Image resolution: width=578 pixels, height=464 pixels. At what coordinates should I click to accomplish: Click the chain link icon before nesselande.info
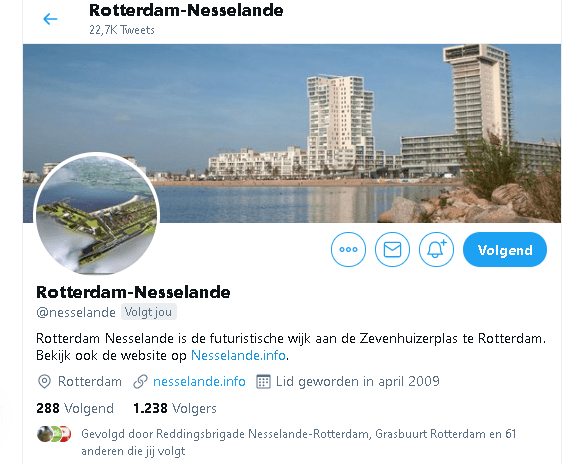click(x=140, y=381)
